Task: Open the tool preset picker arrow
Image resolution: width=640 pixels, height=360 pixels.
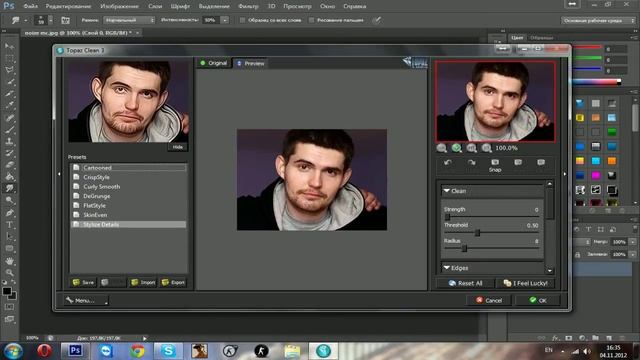Action: 25,20
